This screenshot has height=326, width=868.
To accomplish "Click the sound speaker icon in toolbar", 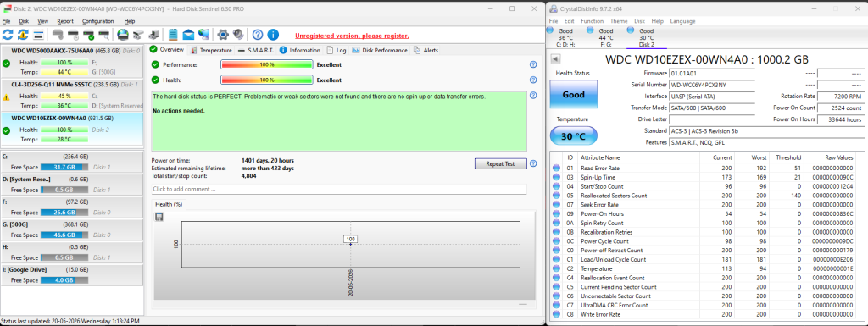I will 238,35.
